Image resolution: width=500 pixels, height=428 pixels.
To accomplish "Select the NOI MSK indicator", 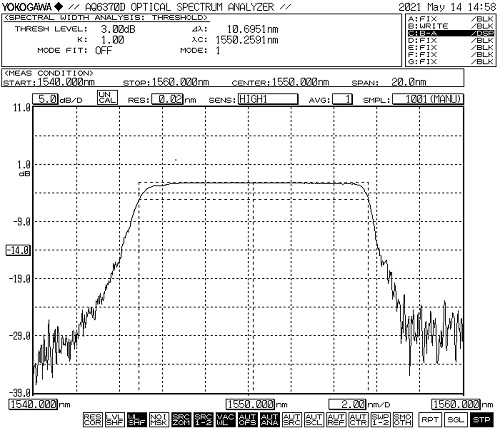I will tap(159, 419).
